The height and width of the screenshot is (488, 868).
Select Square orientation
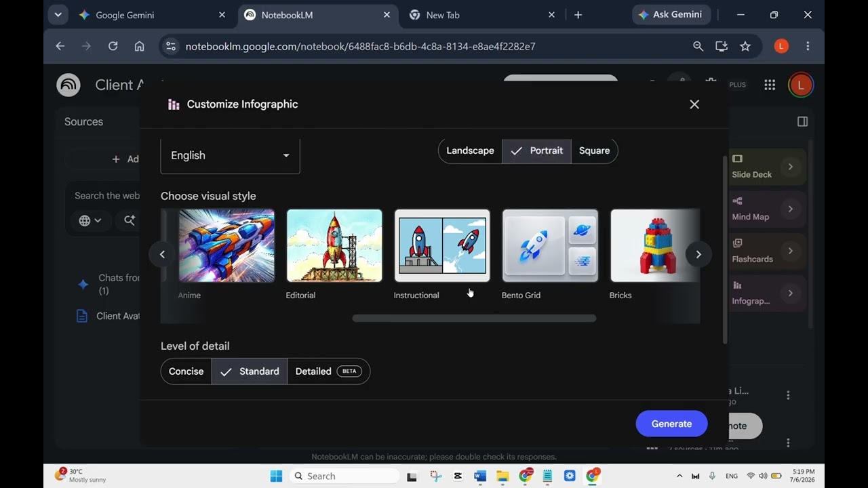point(594,150)
